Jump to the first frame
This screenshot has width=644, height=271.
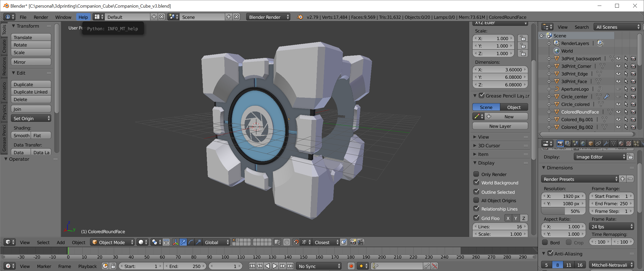[252, 266]
